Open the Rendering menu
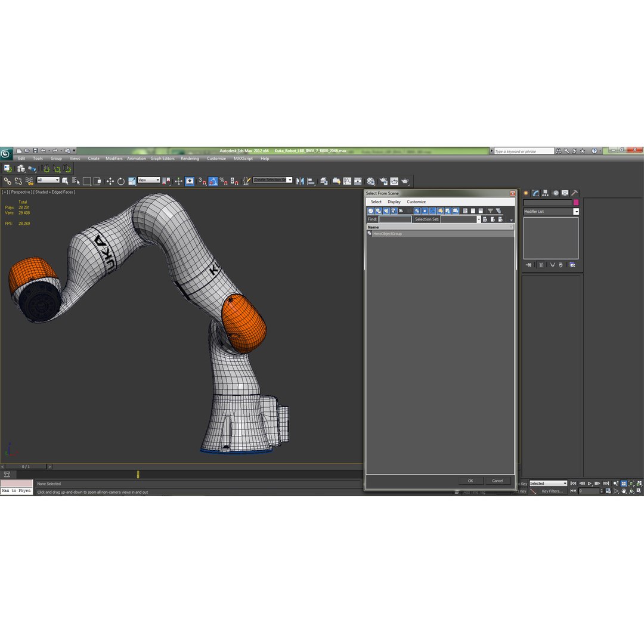This screenshot has width=644, height=644. [190, 159]
